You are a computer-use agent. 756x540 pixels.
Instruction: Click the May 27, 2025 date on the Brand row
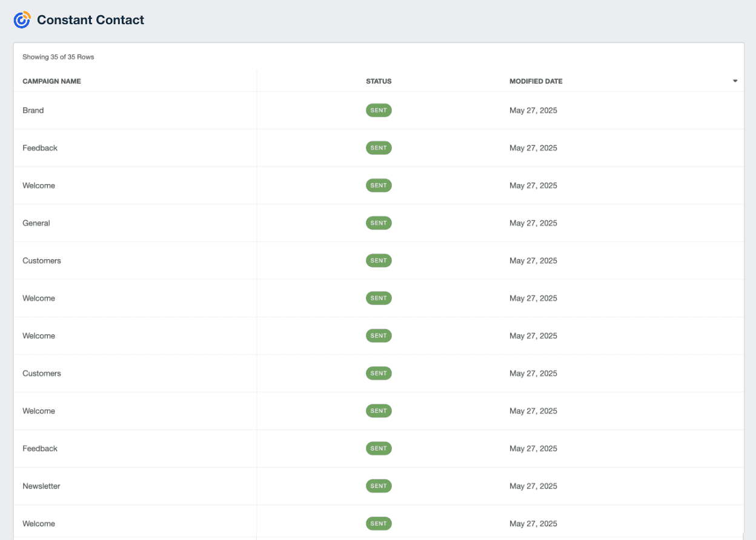(x=533, y=110)
